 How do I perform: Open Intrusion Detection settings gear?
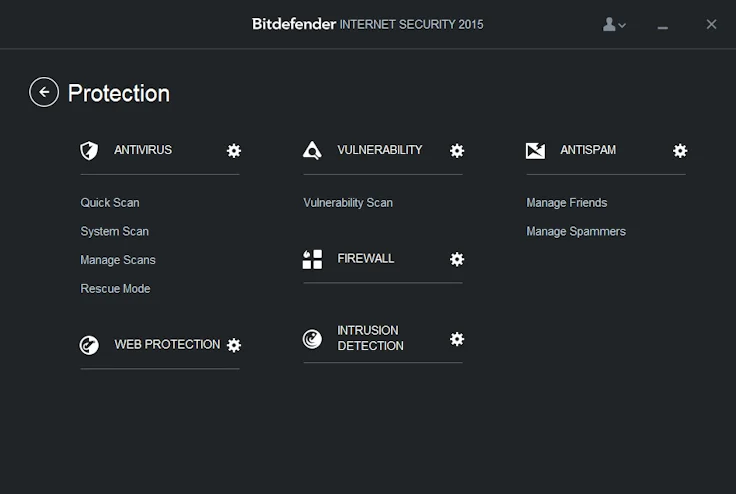point(457,339)
